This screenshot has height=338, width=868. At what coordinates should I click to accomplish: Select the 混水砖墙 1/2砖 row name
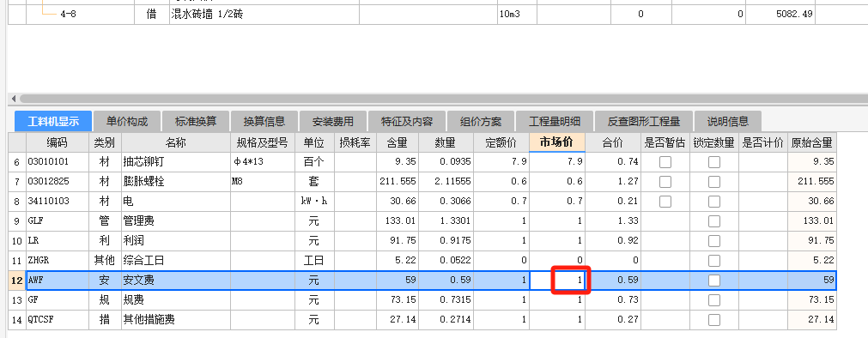(264, 15)
